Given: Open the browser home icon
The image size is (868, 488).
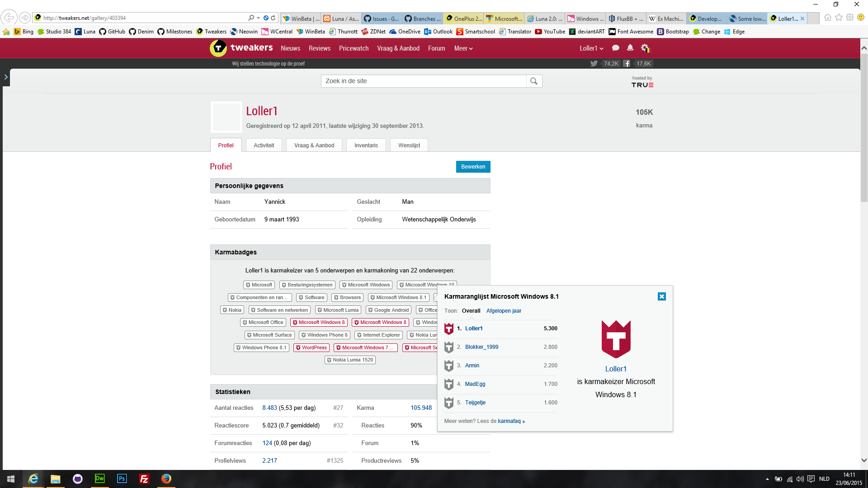Looking at the screenshot, I should [x=827, y=18].
